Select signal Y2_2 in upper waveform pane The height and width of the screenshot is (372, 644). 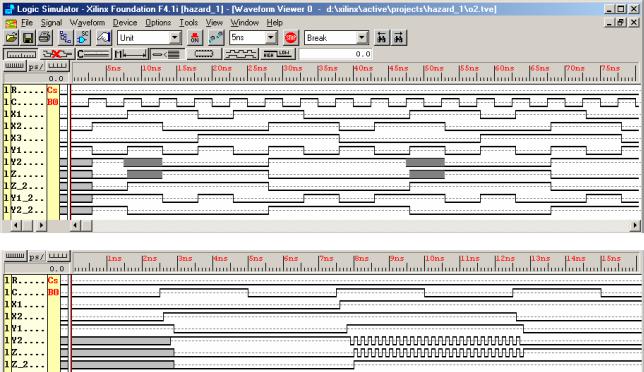27,210
